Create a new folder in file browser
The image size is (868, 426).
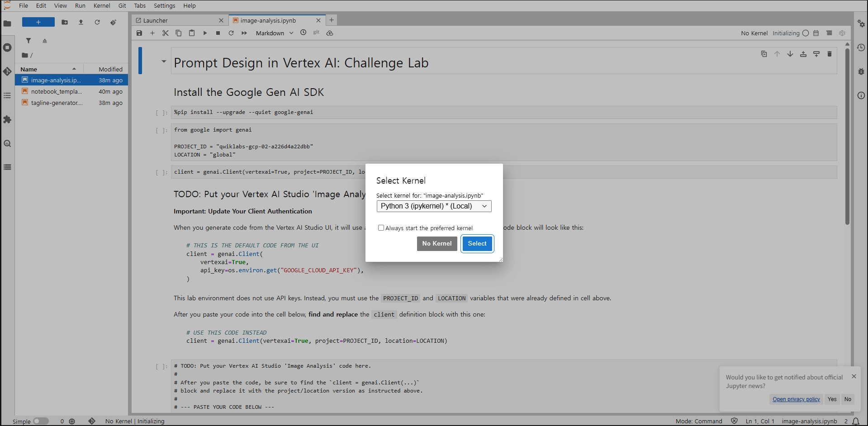pyautogui.click(x=65, y=22)
